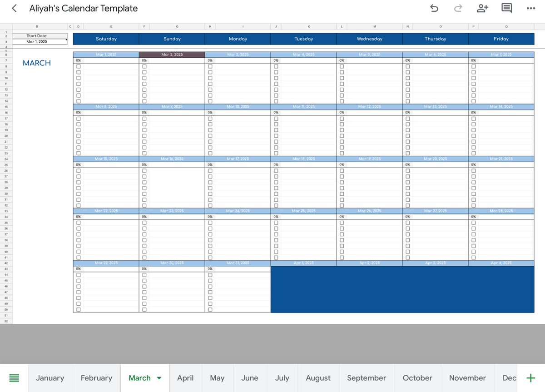Open the all sheets list via hamburger icon
Viewport: 545px width, 392px height.
[14, 377]
